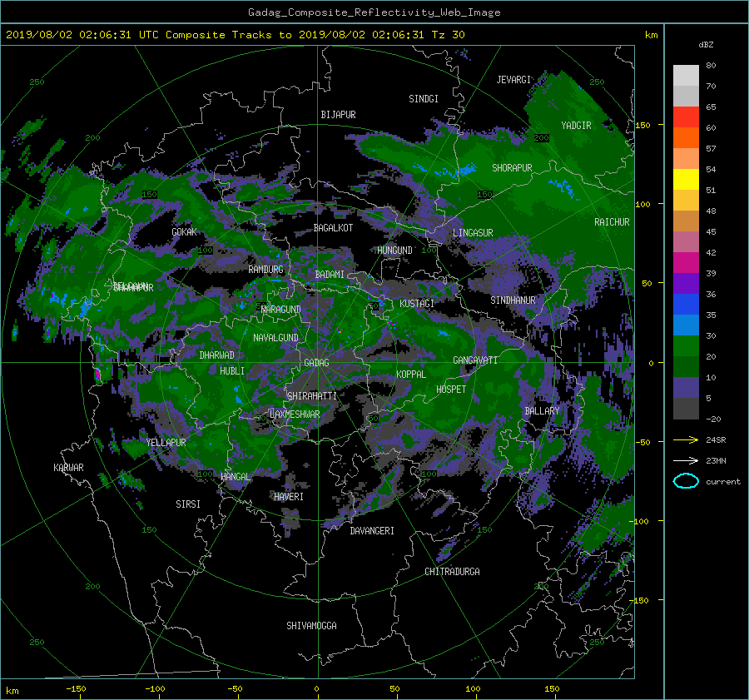The height and width of the screenshot is (700, 749).
Task: Click the 'dBZ' legend heading
Action: (706, 44)
